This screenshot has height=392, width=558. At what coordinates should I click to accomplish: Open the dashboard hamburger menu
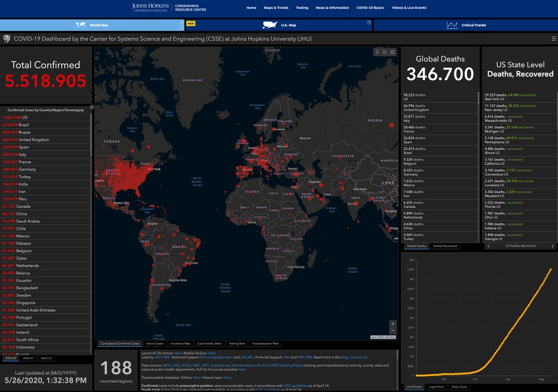coord(554,38)
